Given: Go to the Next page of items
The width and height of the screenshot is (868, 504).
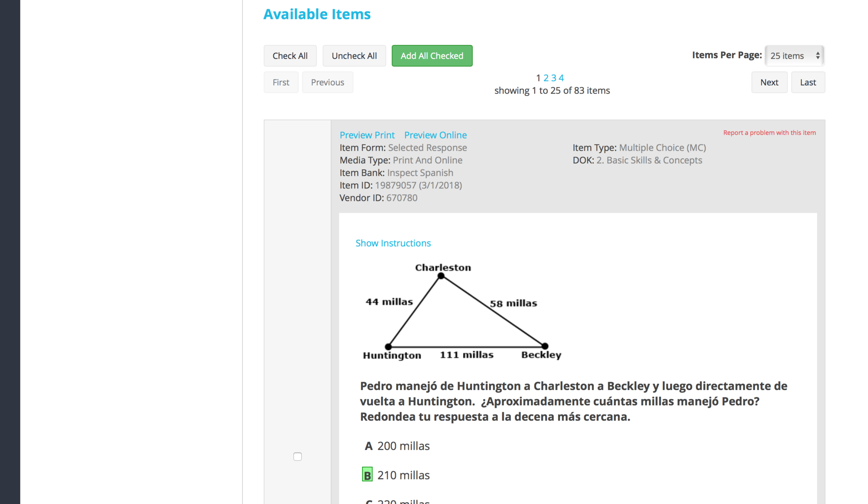Looking at the screenshot, I should [x=769, y=82].
